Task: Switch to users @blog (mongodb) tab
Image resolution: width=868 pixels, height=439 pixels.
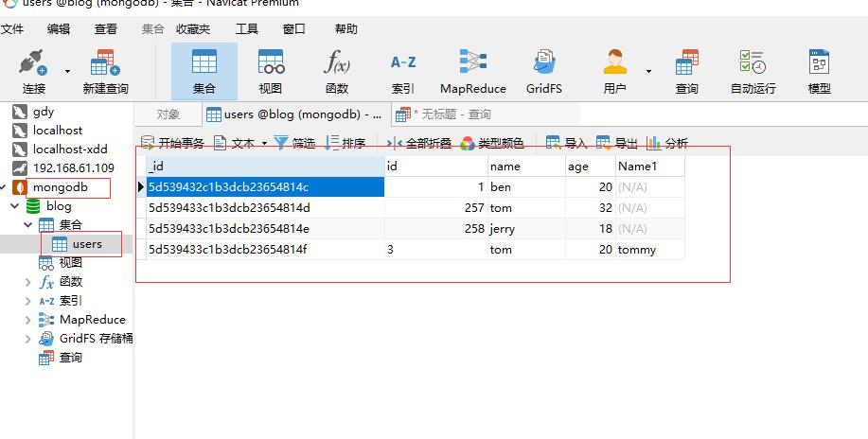Action: pyautogui.click(x=295, y=114)
